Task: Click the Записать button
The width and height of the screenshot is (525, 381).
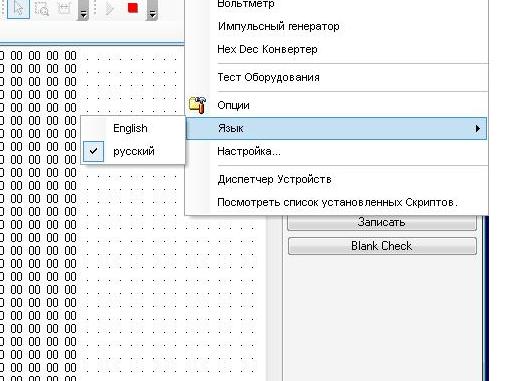Action: [x=382, y=222]
